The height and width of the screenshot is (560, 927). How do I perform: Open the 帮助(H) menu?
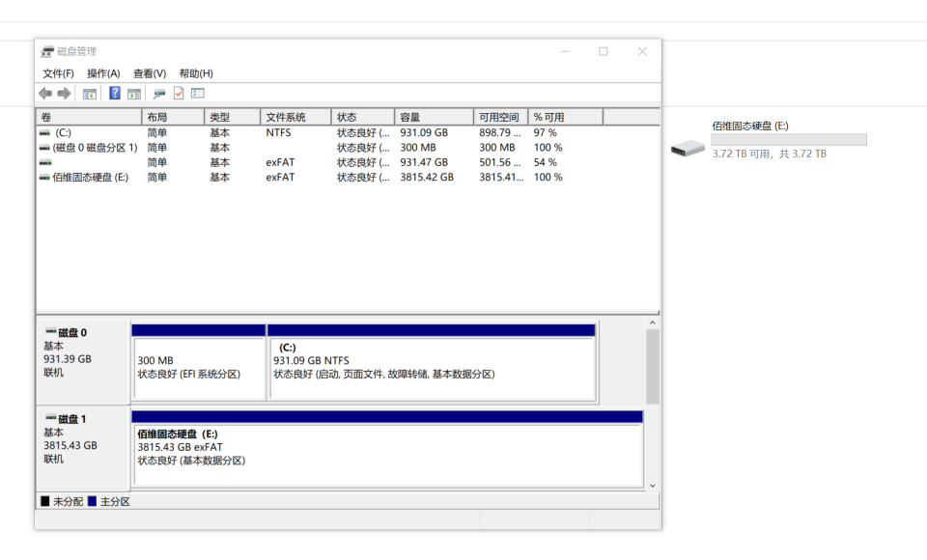click(x=196, y=73)
